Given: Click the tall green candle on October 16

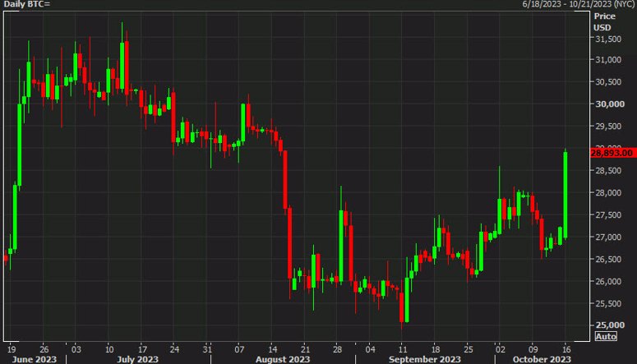Looking at the screenshot, I should [565, 194].
